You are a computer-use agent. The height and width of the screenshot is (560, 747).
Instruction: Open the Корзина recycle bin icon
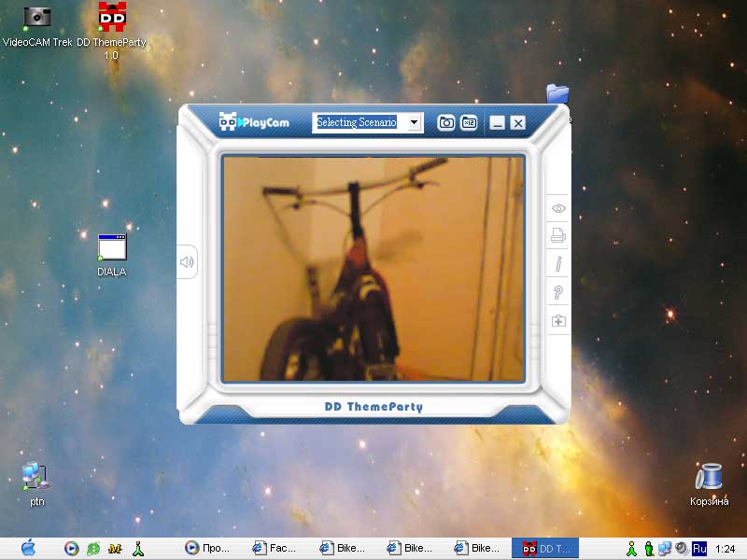click(710, 477)
